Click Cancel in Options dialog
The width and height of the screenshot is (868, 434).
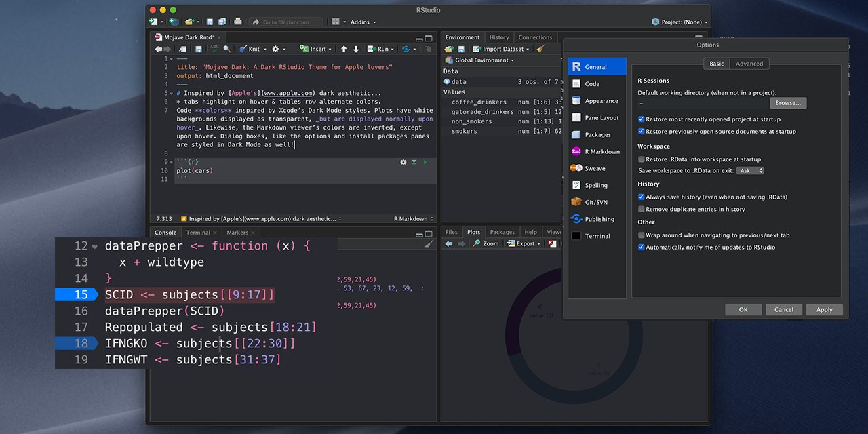tap(784, 309)
